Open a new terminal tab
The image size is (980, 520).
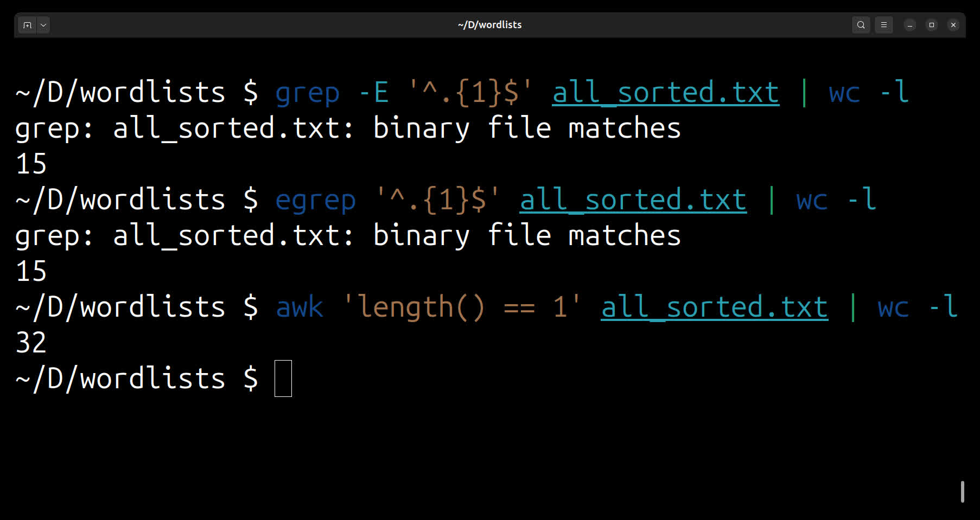(x=27, y=25)
